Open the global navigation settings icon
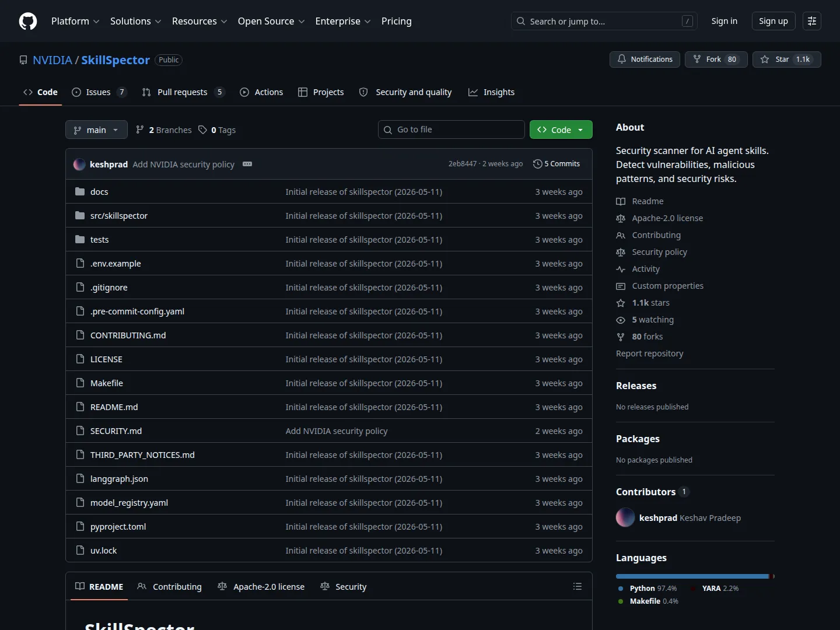Viewport: 840px width, 630px height. [x=812, y=21]
